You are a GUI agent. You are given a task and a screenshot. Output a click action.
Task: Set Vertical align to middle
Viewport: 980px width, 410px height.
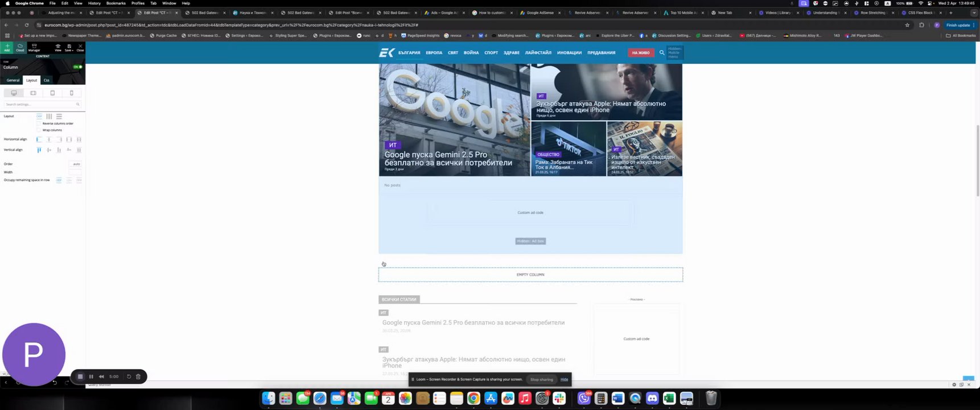(x=49, y=150)
